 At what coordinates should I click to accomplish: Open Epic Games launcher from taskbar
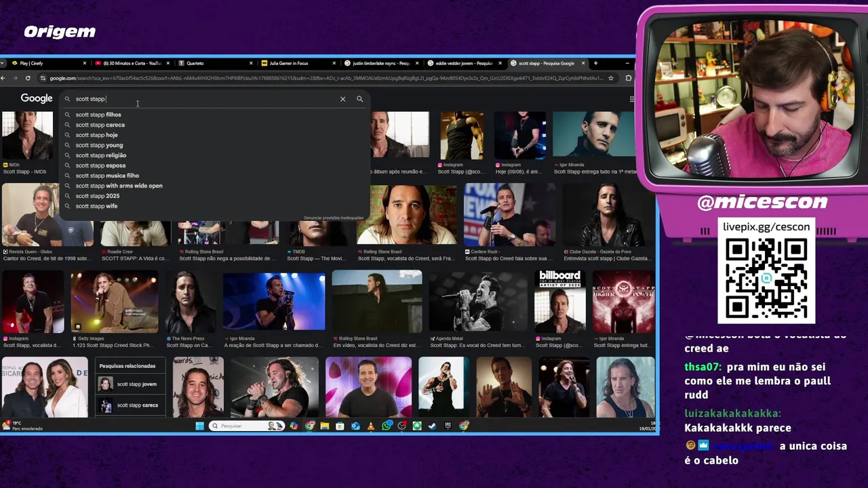[x=448, y=426]
